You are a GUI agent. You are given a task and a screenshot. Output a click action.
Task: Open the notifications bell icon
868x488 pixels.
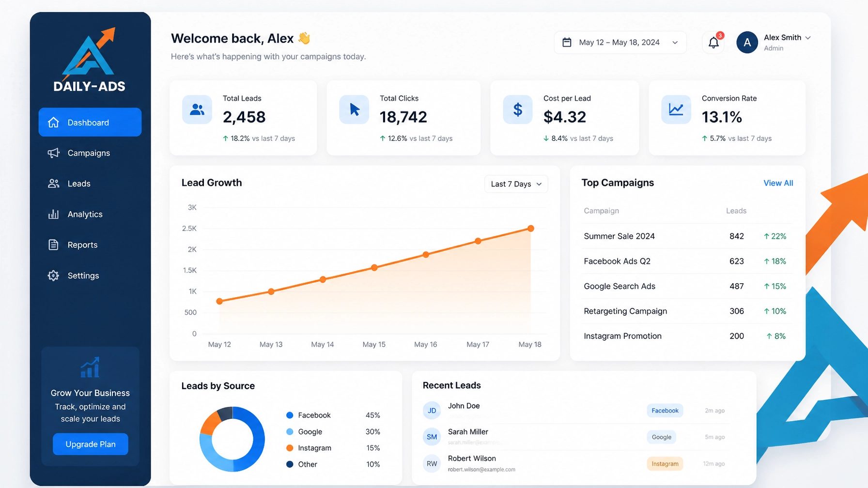coord(713,43)
